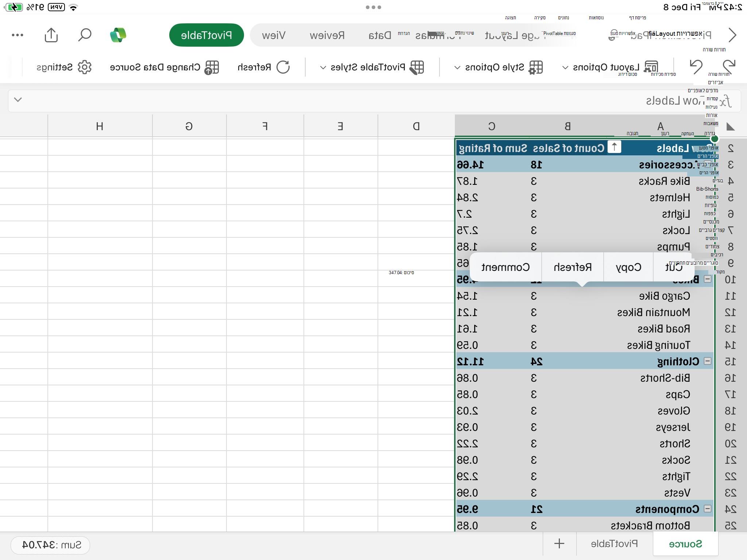Click the Change Data Source label
The image size is (747, 560).
pyautogui.click(x=155, y=67)
